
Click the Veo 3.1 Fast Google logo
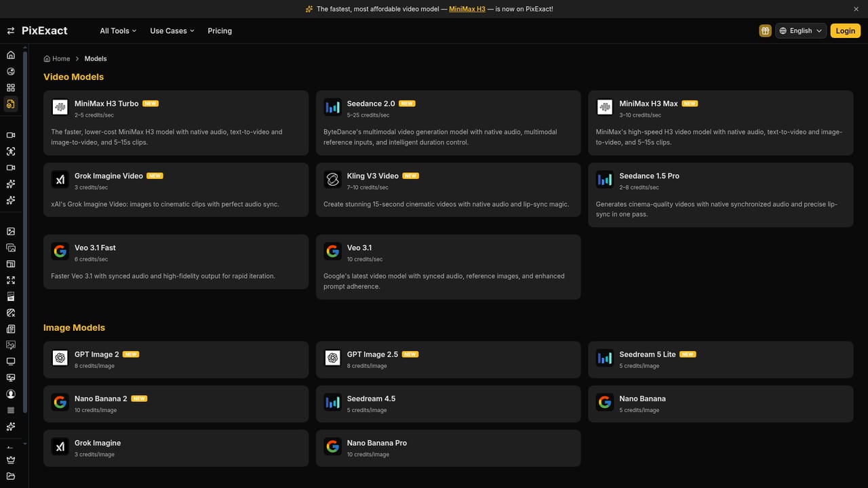click(x=60, y=251)
